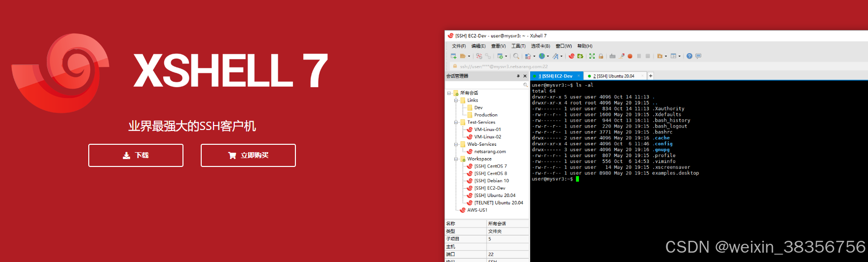Select [SSH] Debian 10 session
The image size is (868, 262).
click(488, 181)
